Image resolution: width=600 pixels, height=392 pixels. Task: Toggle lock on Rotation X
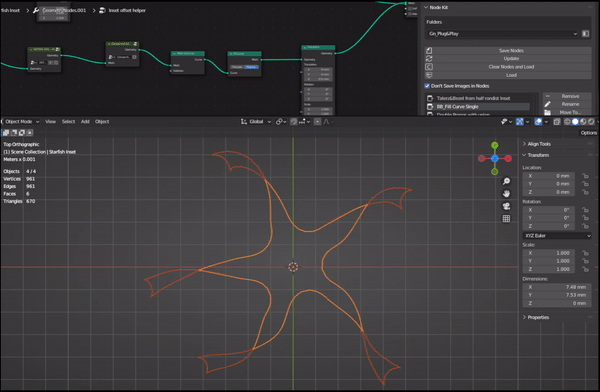(585, 210)
